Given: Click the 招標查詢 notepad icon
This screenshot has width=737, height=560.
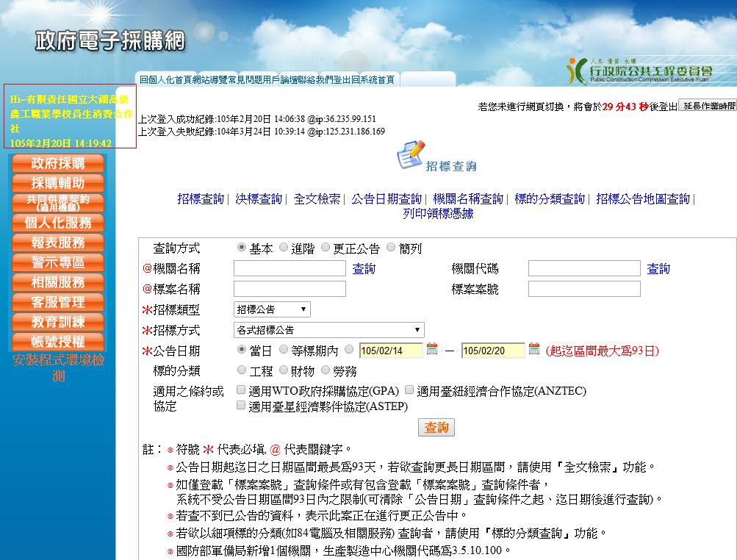Looking at the screenshot, I should point(411,156).
